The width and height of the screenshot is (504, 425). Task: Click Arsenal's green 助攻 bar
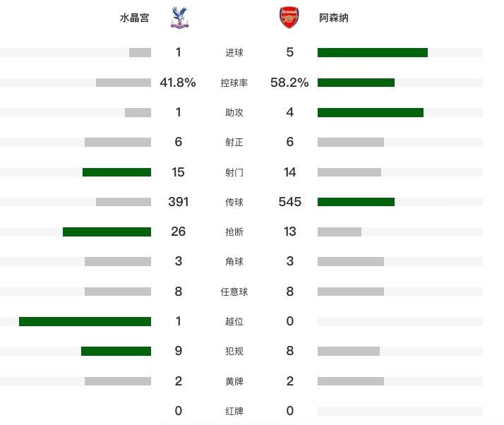point(371,112)
